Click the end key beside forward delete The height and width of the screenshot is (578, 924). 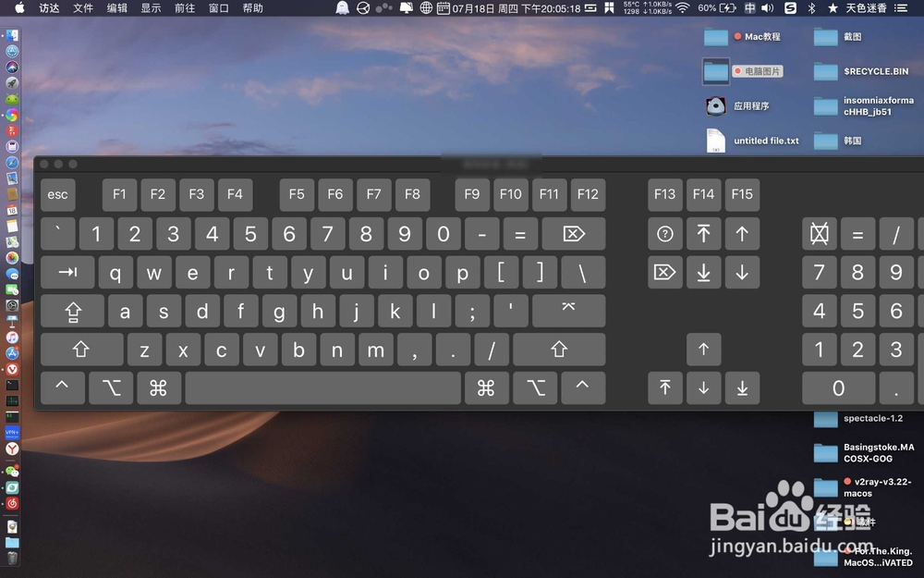click(x=703, y=273)
